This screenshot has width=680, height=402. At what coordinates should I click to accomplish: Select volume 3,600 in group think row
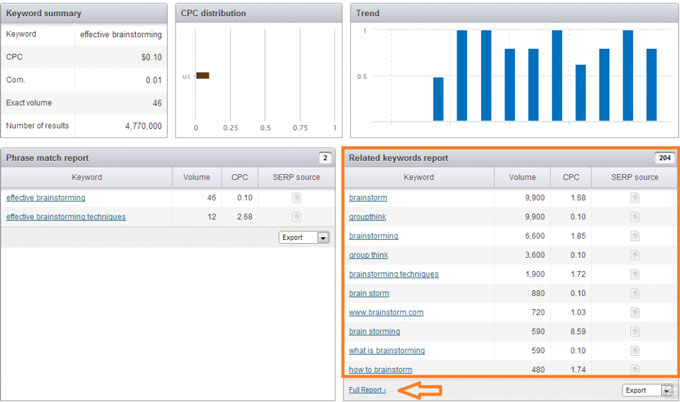[x=535, y=255]
